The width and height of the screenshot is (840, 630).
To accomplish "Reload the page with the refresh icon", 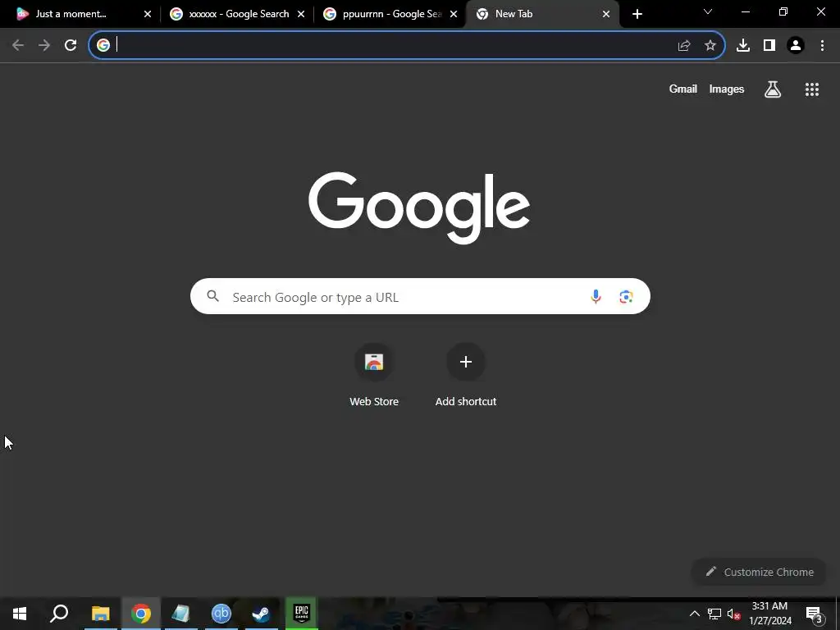I will [x=71, y=46].
